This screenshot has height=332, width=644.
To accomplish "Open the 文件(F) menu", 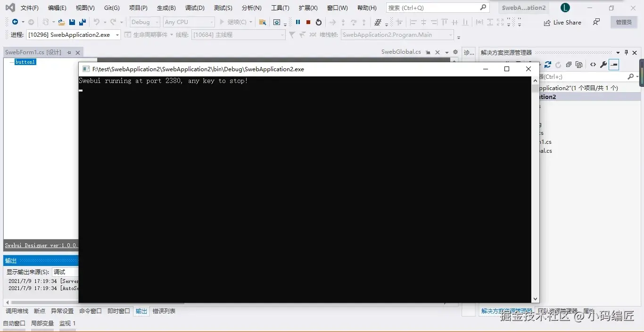I will coord(30,8).
